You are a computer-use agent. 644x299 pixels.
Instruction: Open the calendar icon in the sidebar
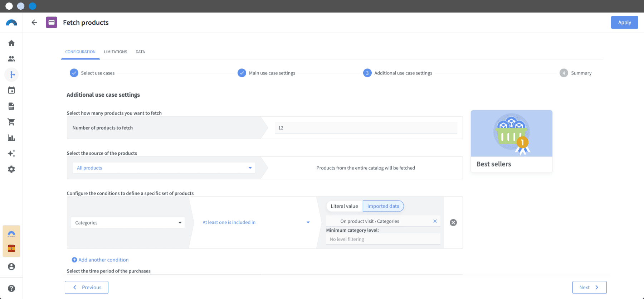tap(11, 90)
